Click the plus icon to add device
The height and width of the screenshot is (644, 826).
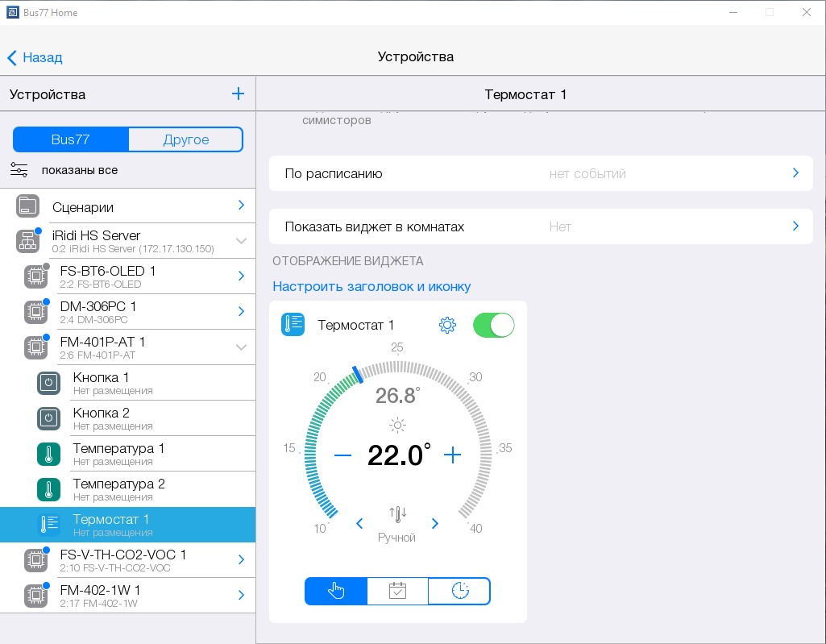pos(238,94)
